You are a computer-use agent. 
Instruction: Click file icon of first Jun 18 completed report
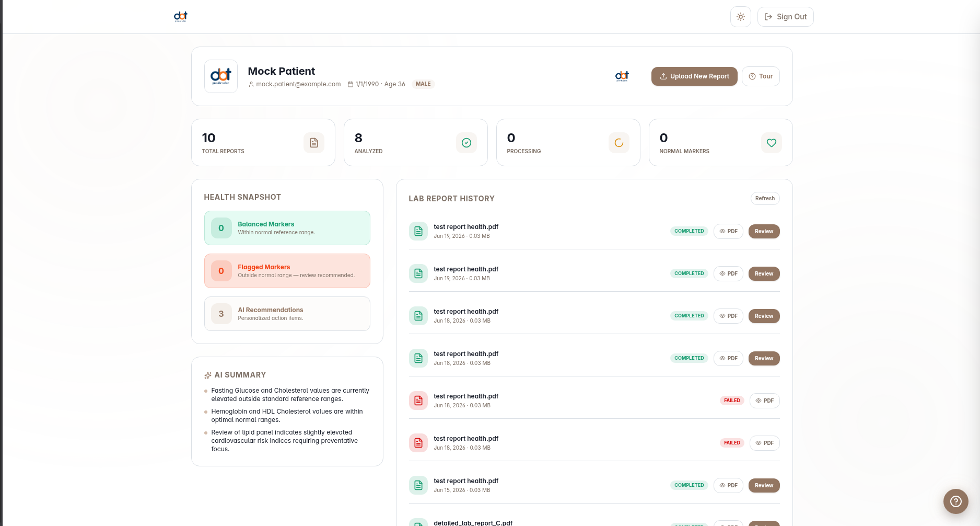418,316
